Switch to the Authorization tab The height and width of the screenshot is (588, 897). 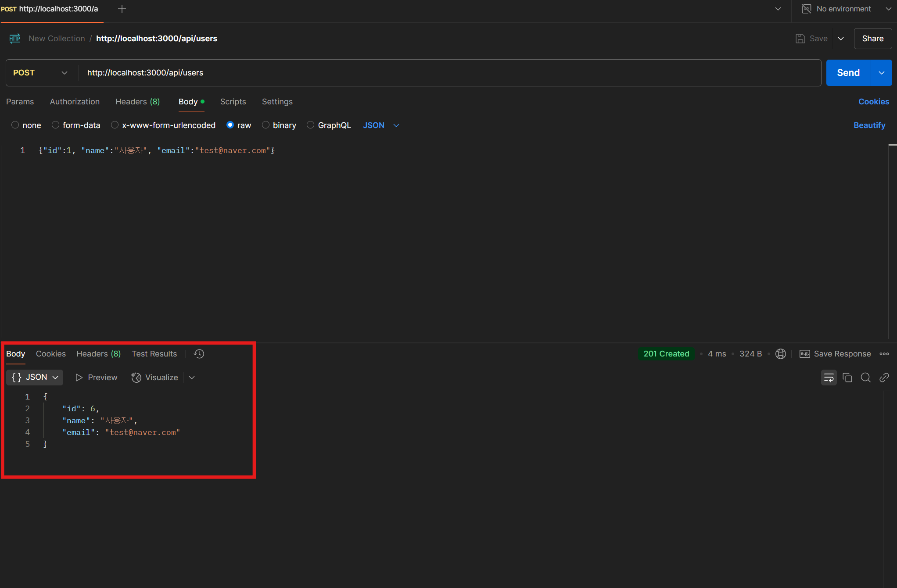75,102
